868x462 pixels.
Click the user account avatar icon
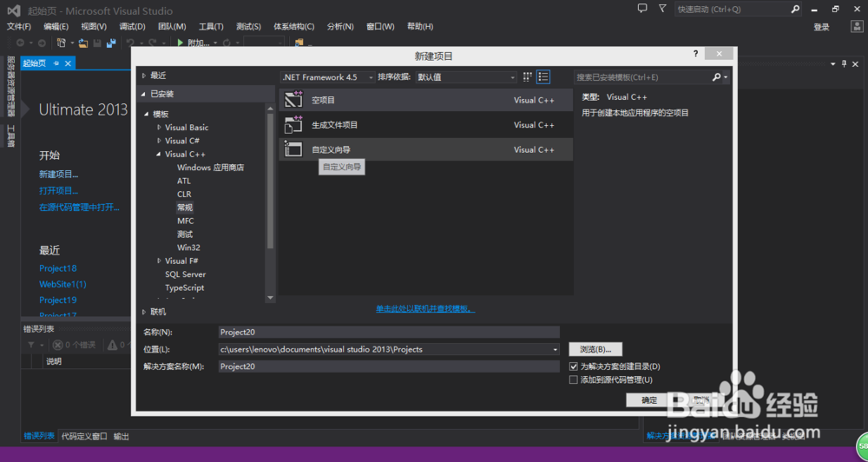click(x=856, y=27)
